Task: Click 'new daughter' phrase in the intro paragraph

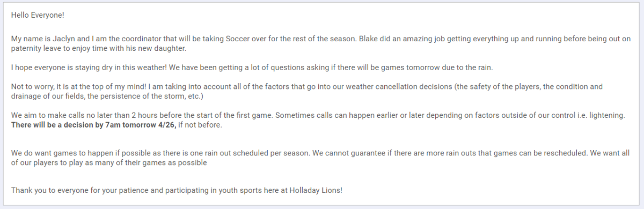Action: tap(164, 48)
